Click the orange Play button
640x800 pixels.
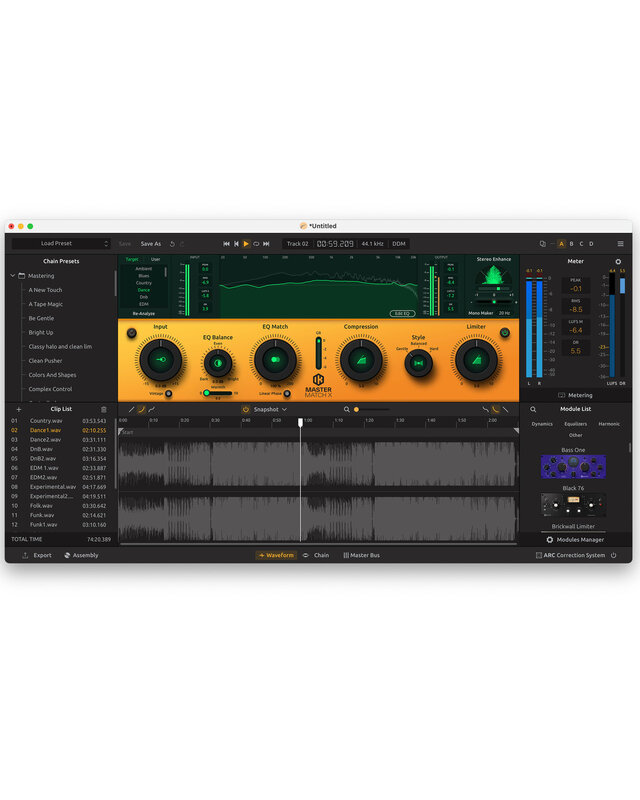click(246, 244)
